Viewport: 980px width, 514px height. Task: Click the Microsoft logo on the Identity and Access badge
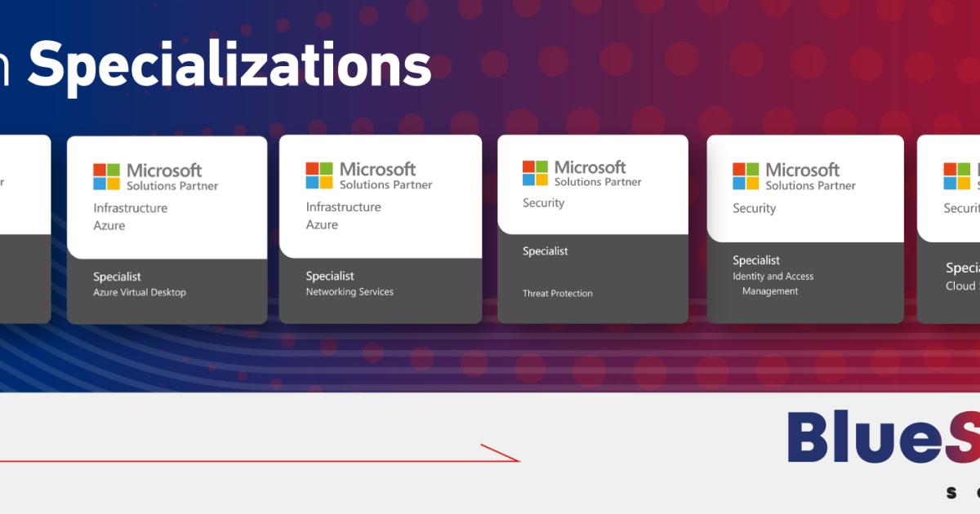coord(746,176)
